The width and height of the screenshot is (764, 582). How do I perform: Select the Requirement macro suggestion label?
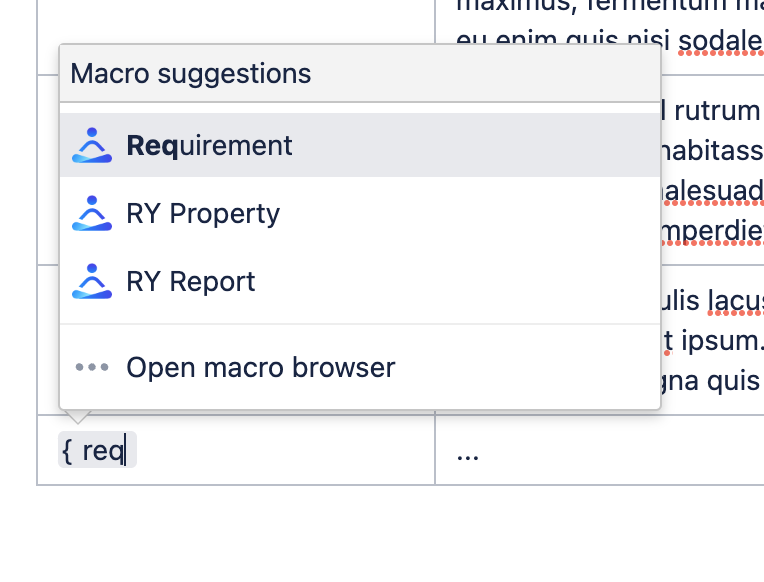click(209, 146)
